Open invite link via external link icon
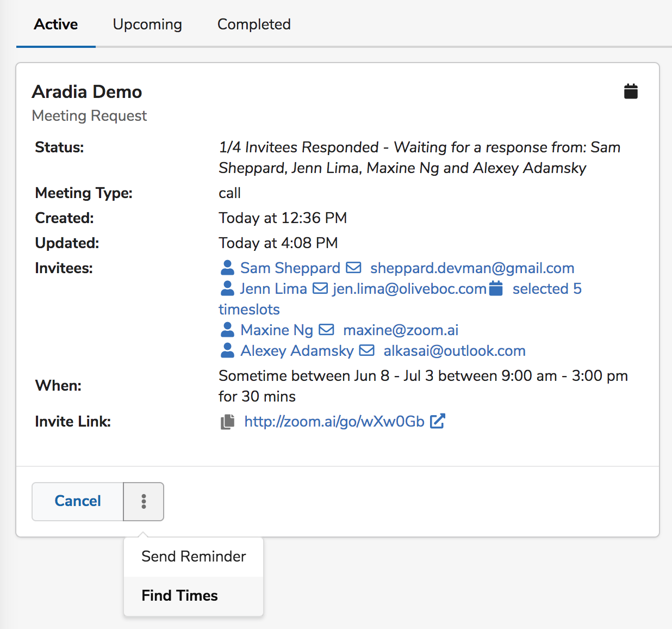 (438, 421)
